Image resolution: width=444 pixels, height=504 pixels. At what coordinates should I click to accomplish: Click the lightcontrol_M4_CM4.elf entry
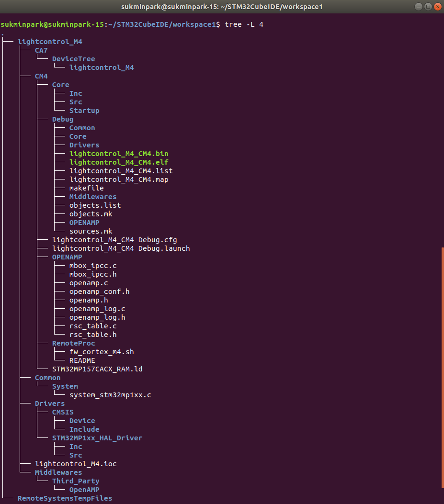(119, 162)
